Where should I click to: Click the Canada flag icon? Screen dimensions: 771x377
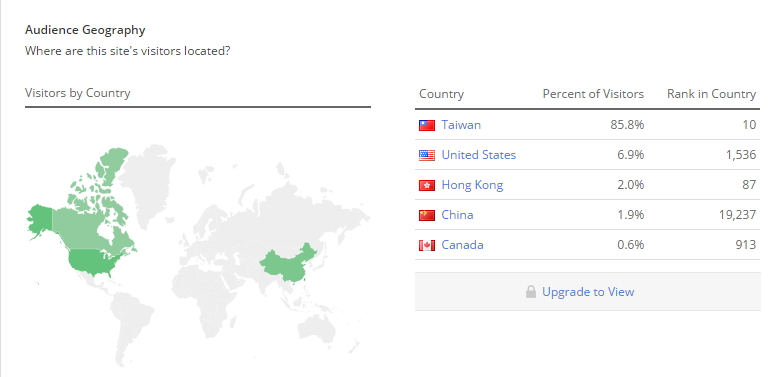(427, 245)
